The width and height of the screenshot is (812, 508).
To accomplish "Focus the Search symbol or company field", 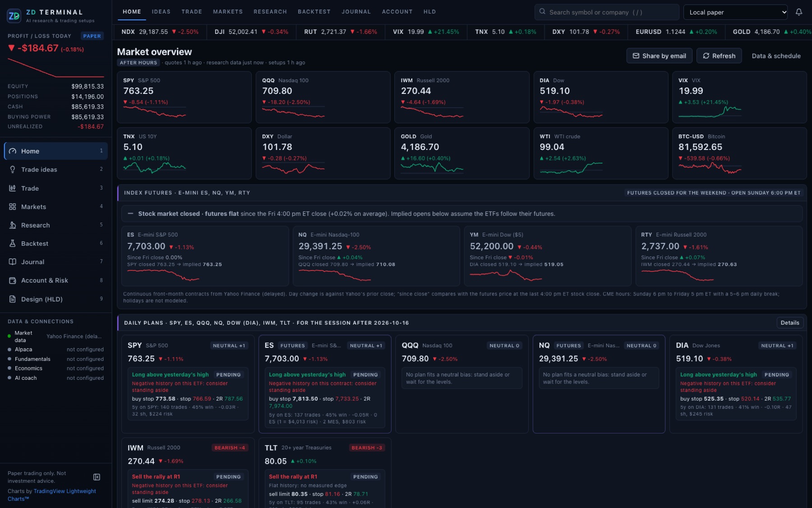I will (x=607, y=12).
